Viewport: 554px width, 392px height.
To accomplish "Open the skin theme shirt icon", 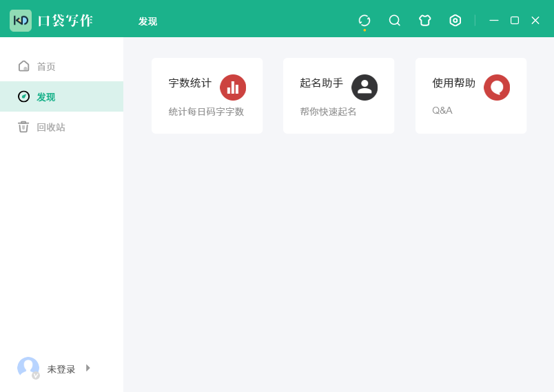I will coord(424,21).
